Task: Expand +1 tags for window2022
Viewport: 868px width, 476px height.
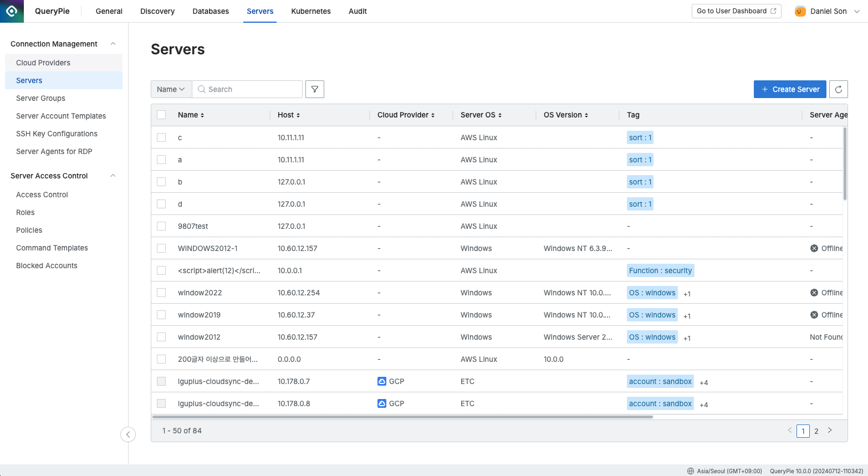Action: tap(687, 294)
